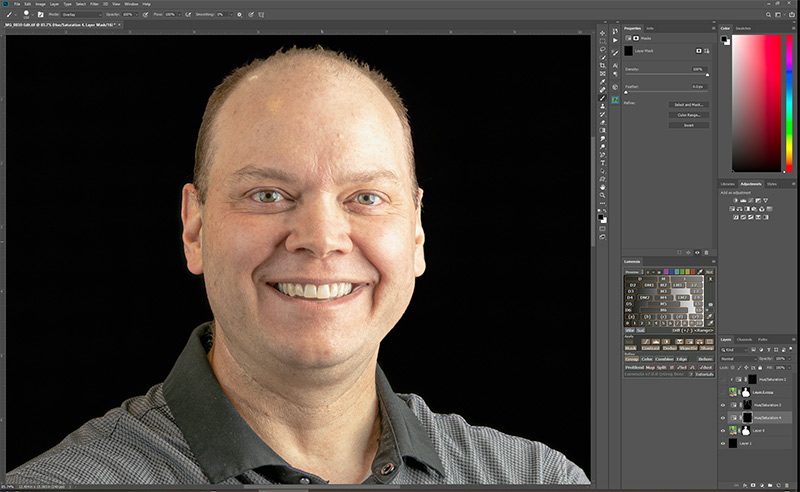Open the Filter menu

click(93, 4)
